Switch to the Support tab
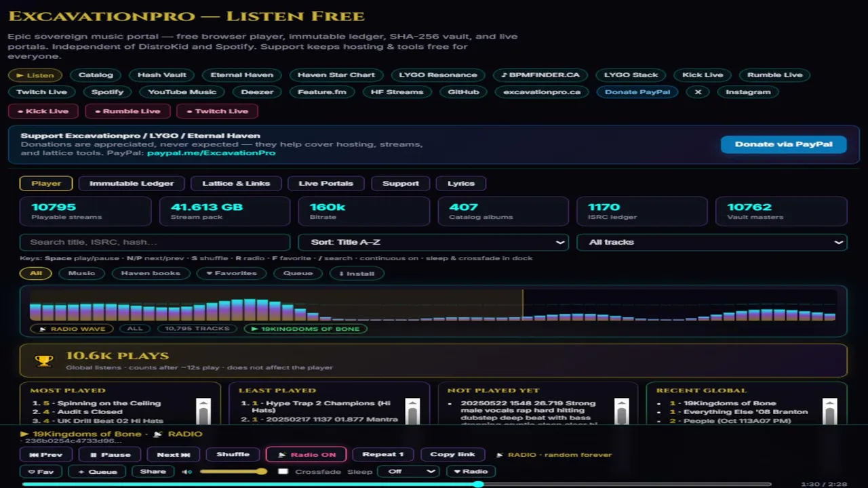 point(400,183)
